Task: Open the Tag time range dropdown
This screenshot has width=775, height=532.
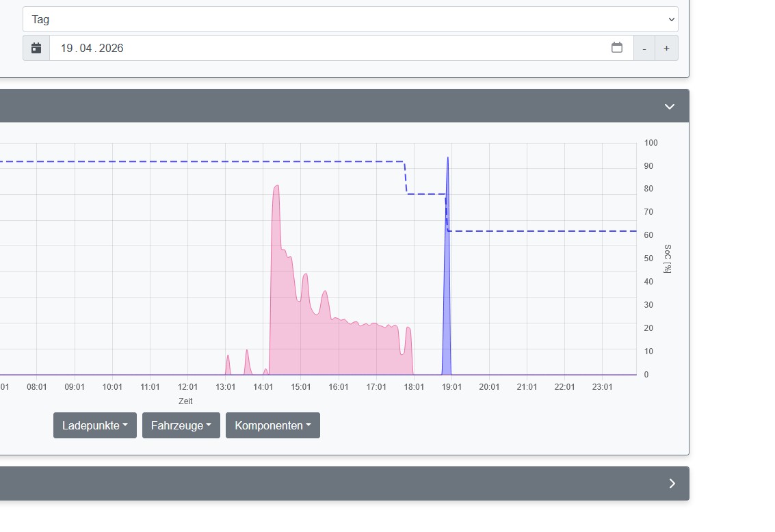Action: click(350, 19)
